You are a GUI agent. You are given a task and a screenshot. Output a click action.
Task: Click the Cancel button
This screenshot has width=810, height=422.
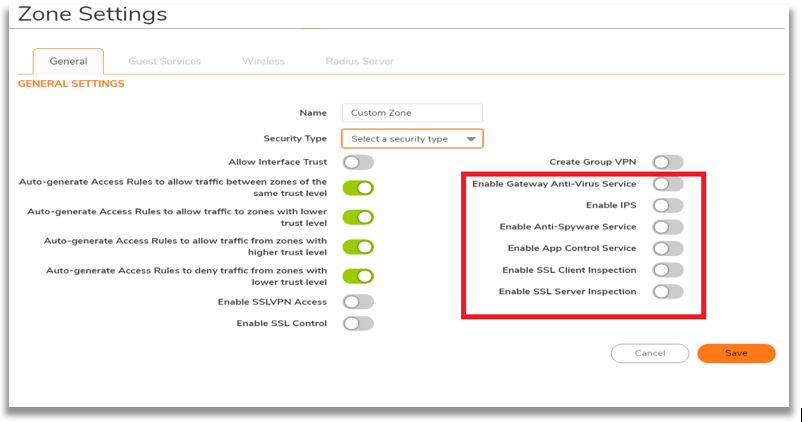(650, 353)
